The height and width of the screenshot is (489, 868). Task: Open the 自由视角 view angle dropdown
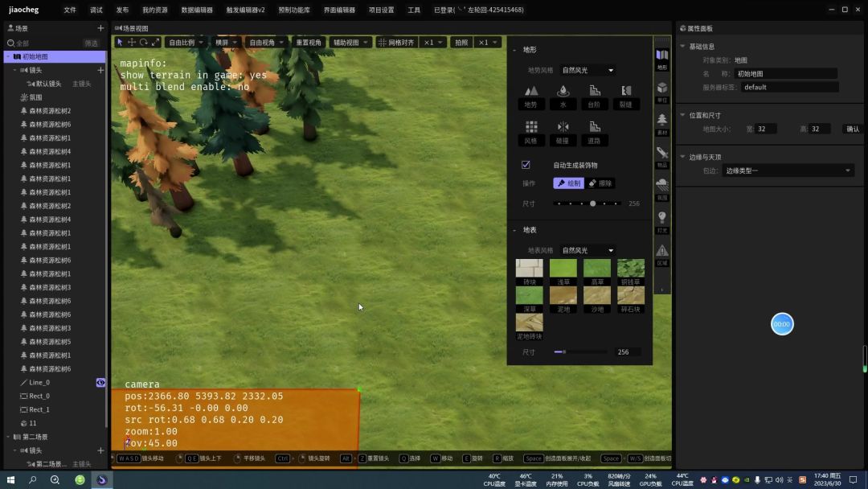point(266,42)
